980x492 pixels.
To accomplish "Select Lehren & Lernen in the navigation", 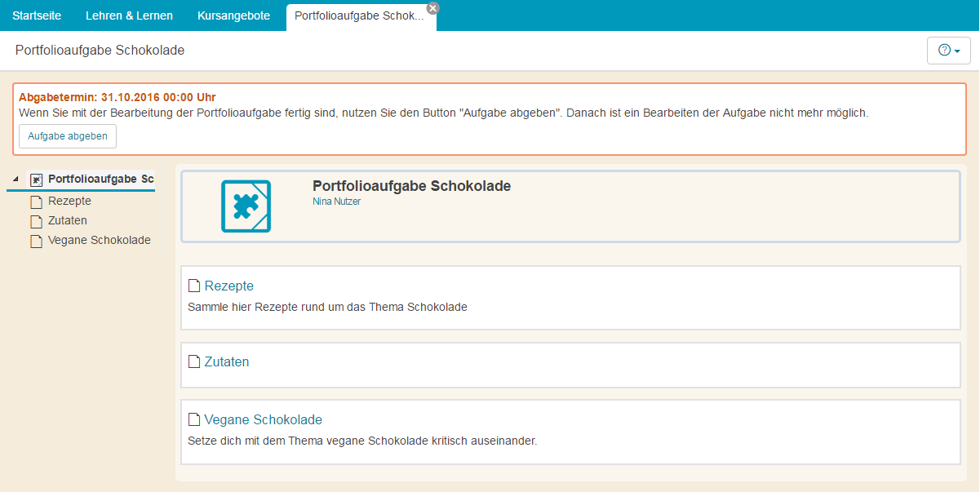I will (x=129, y=15).
